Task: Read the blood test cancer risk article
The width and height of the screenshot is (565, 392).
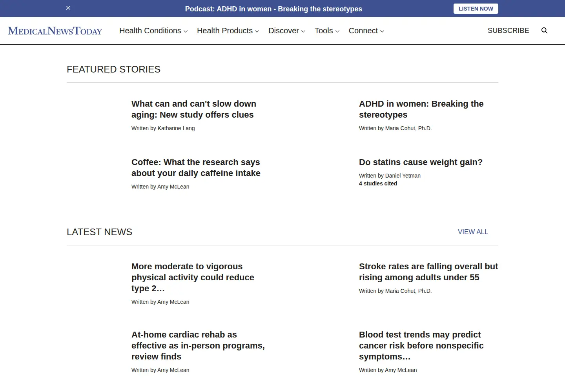Action: [421, 346]
